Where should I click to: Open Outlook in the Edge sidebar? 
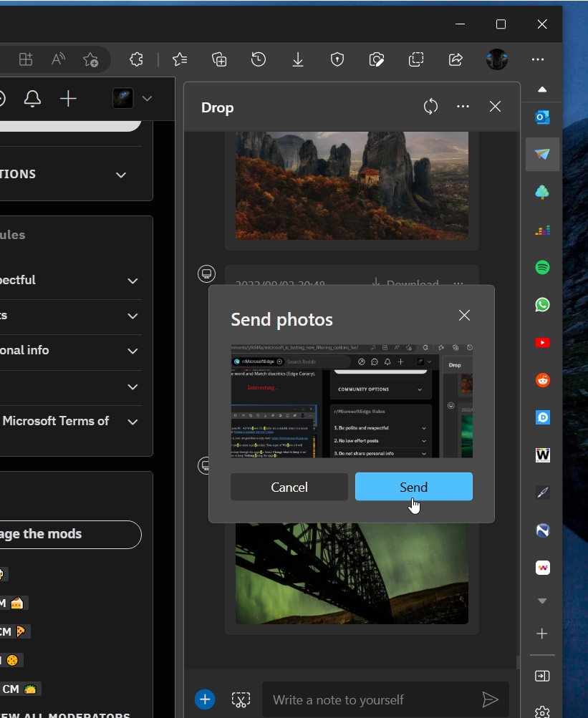click(543, 117)
